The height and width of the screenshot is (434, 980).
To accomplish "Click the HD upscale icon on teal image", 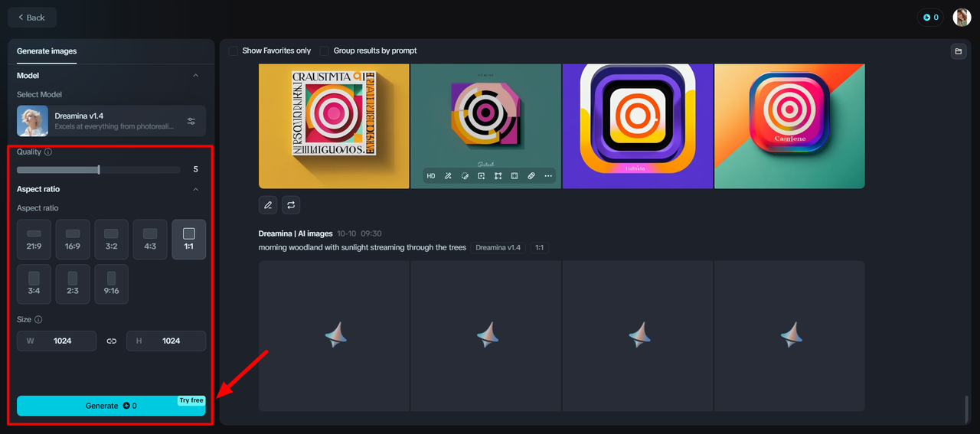I will [x=431, y=176].
